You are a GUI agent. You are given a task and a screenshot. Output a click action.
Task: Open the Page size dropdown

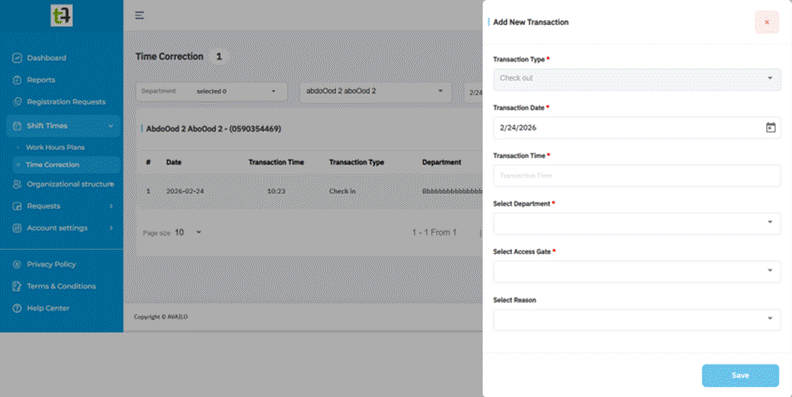point(188,232)
